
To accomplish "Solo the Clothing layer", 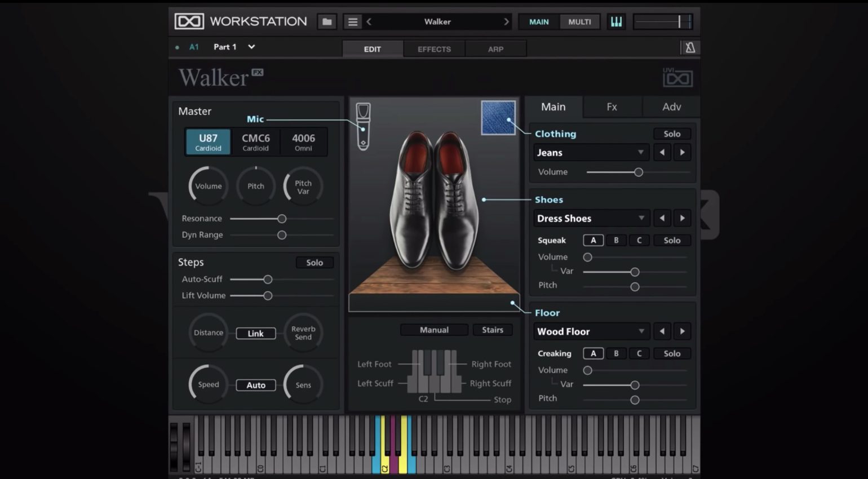I will pos(672,134).
